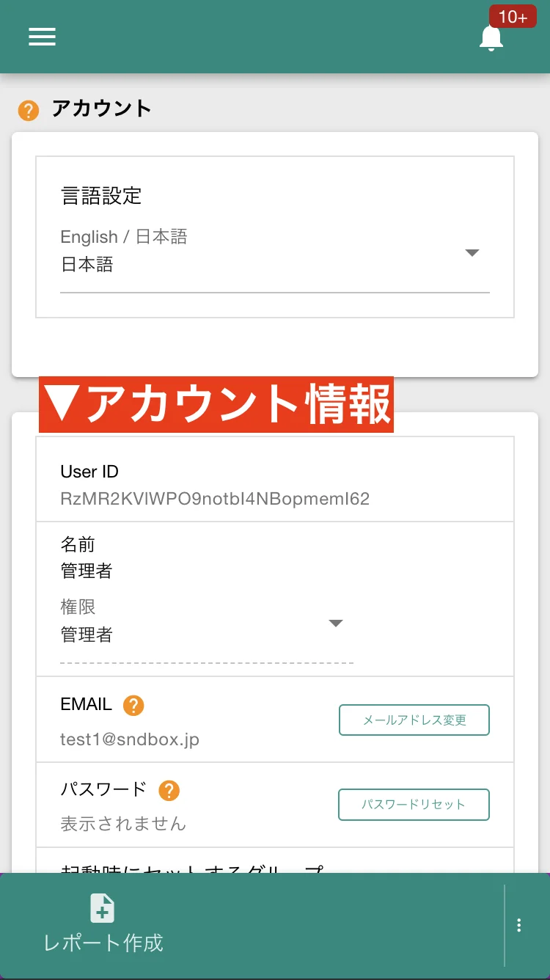Click the EMAIL label
The width and height of the screenshot is (550, 980).
(86, 704)
